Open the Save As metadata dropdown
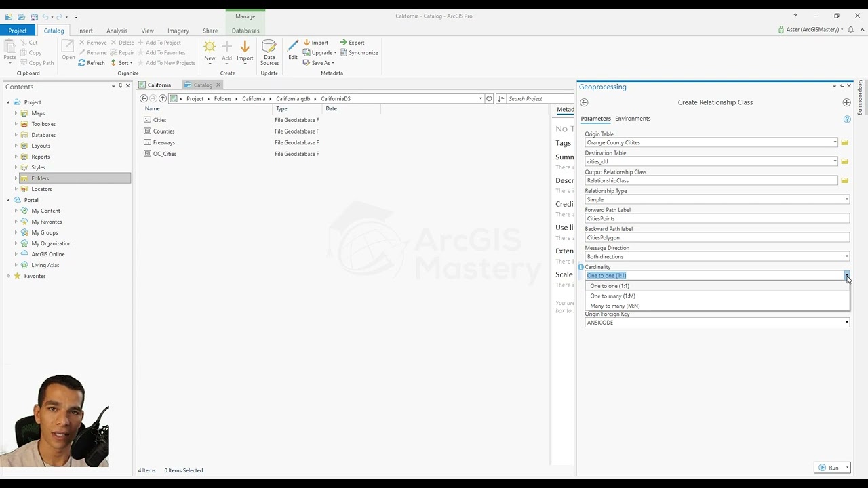The image size is (868, 488). tap(318, 63)
